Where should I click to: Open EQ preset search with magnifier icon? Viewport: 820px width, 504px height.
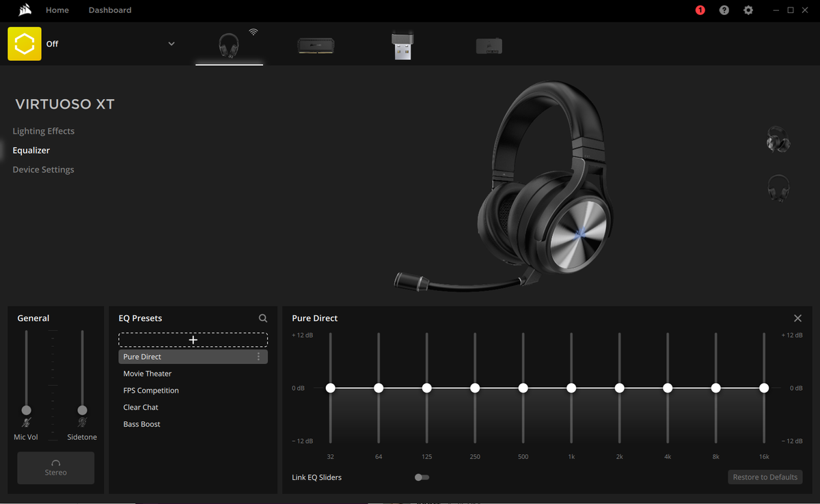click(262, 318)
